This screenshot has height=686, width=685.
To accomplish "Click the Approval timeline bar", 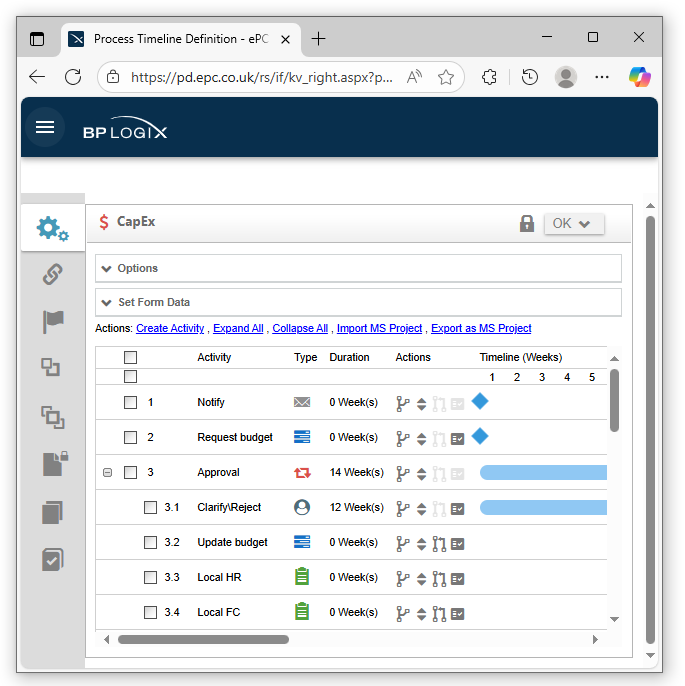I will 543,473.
